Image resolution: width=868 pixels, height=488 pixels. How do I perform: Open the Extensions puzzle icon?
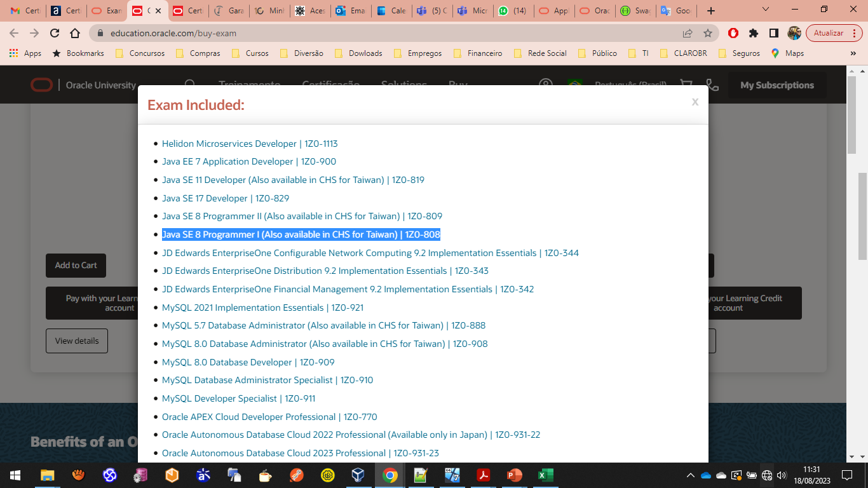pos(754,33)
